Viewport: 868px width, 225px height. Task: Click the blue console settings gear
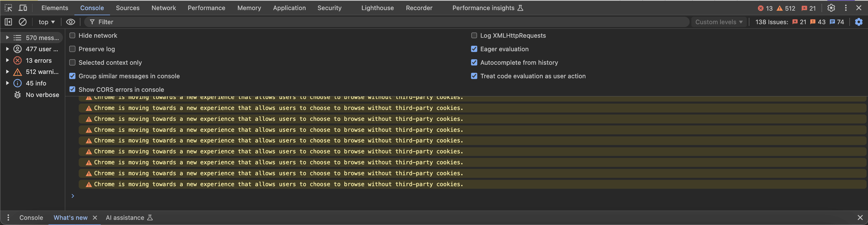tap(859, 22)
